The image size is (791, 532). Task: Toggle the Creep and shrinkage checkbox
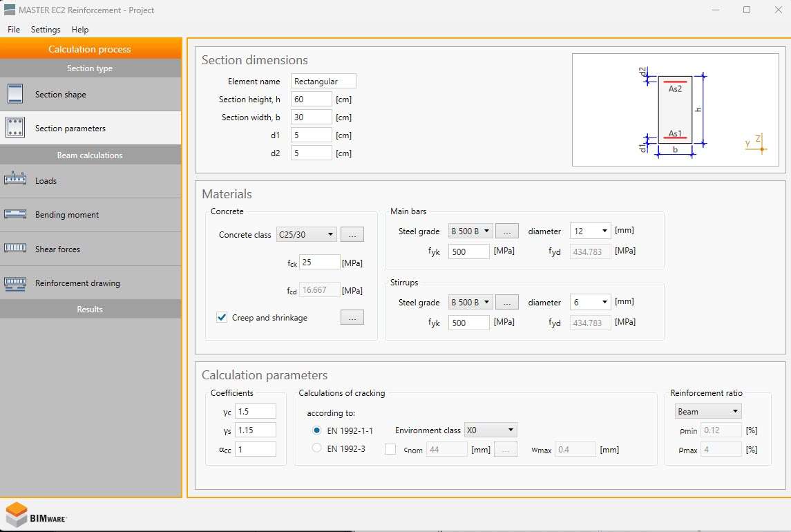click(222, 318)
